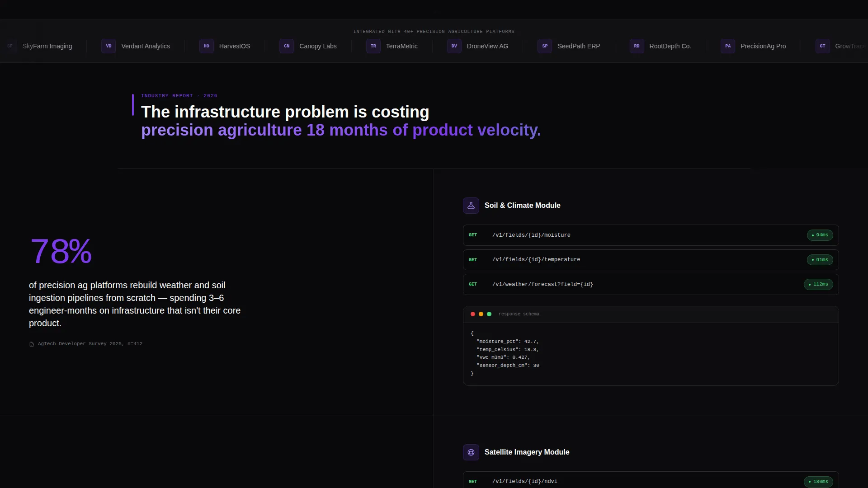Screen dimensions: 868x488
Task: Click the 94ms latency badge
Action: 820,235
